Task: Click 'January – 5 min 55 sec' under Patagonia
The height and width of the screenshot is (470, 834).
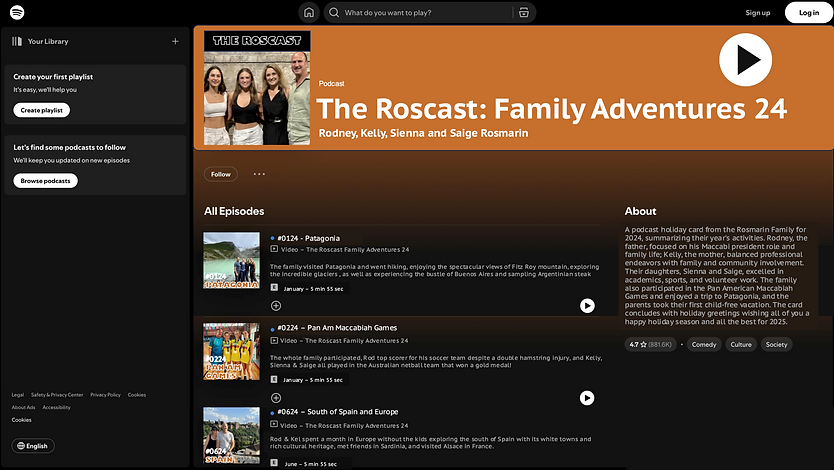Action: (313, 289)
